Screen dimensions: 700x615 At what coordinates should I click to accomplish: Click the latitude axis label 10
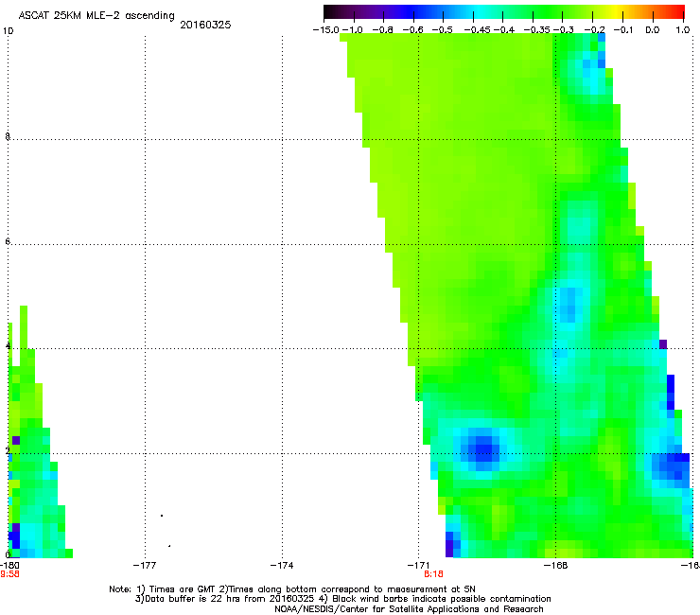[x=8, y=31]
